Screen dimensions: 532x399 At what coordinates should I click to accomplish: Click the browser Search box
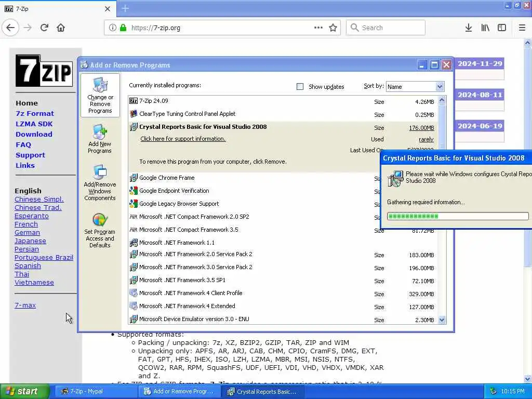point(385,28)
